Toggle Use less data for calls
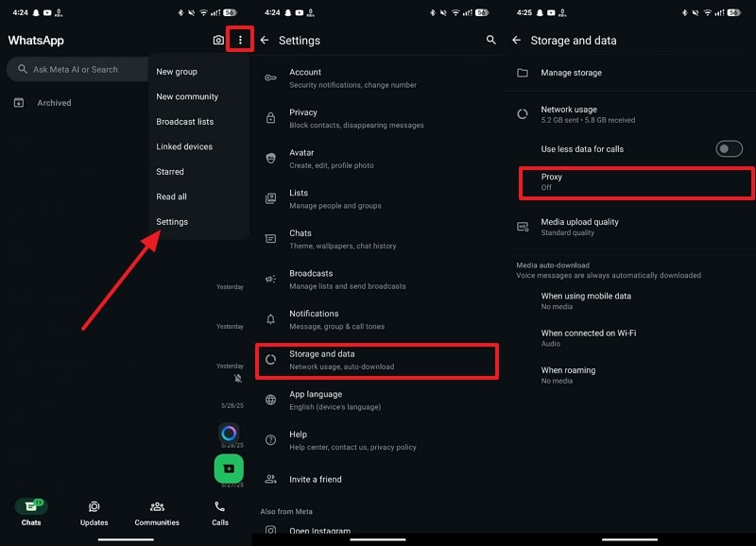Image resolution: width=756 pixels, height=546 pixels. tap(729, 149)
